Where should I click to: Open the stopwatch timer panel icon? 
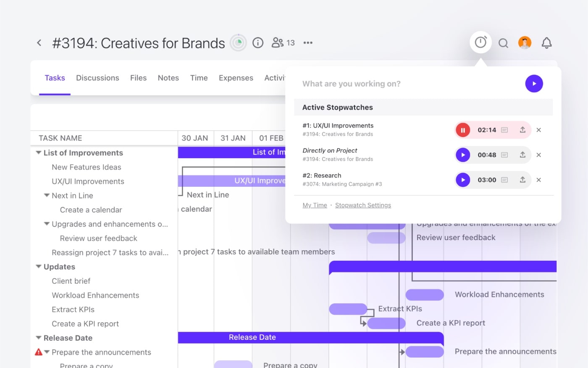point(480,42)
